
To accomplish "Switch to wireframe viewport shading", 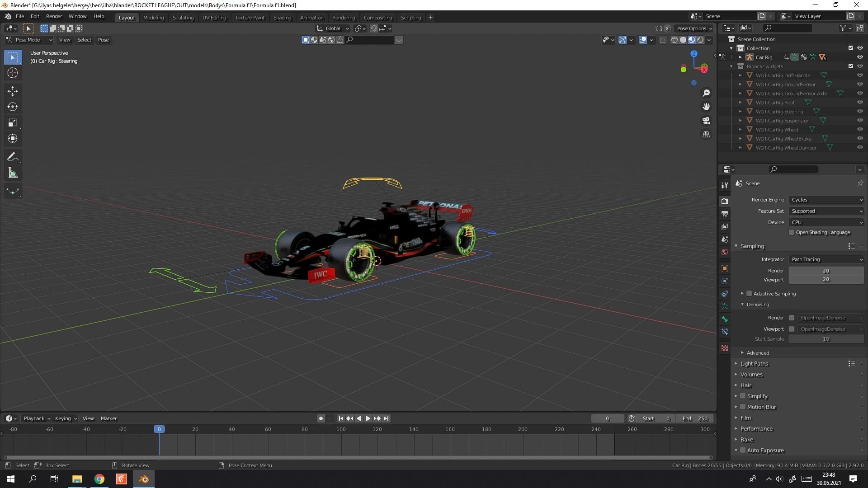I will tap(675, 40).
